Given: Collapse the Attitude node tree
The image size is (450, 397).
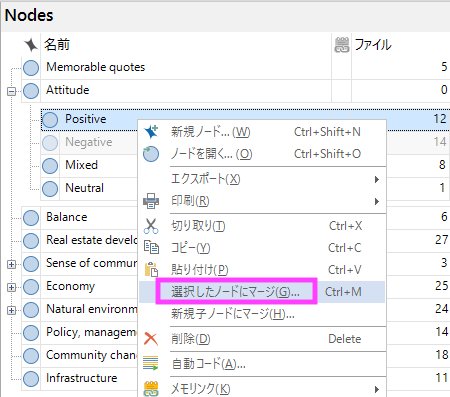Looking at the screenshot, I should [12, 91].
